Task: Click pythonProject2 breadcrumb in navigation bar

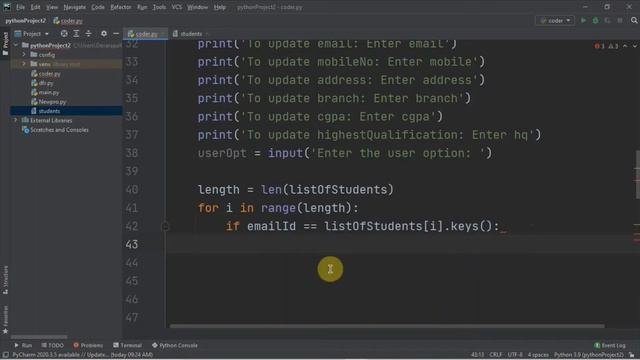Action: (x=26, y=21)
